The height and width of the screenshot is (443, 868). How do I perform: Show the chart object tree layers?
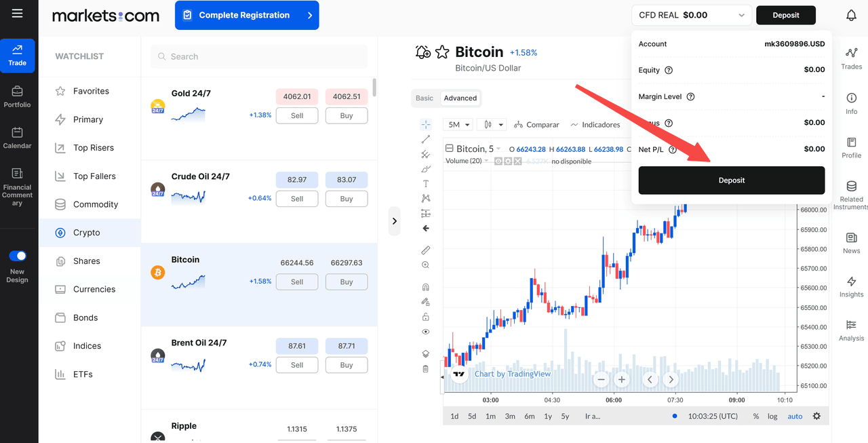426,353
